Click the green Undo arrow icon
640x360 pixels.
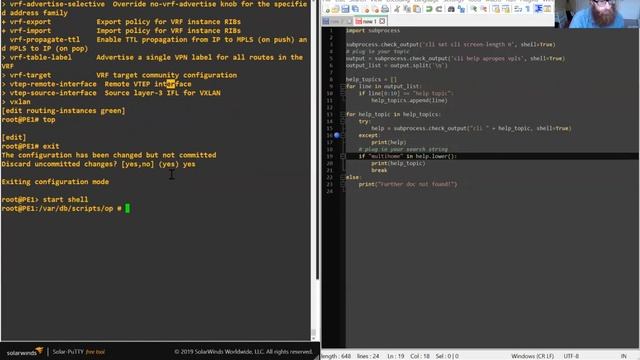tap(429, 9)
